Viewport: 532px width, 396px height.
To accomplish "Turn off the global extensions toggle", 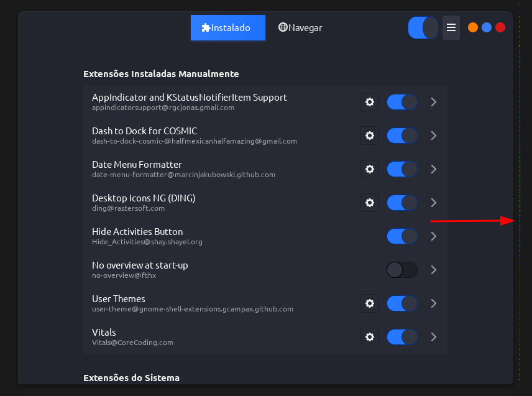I will pyautogui.click(x=423, y=28).
